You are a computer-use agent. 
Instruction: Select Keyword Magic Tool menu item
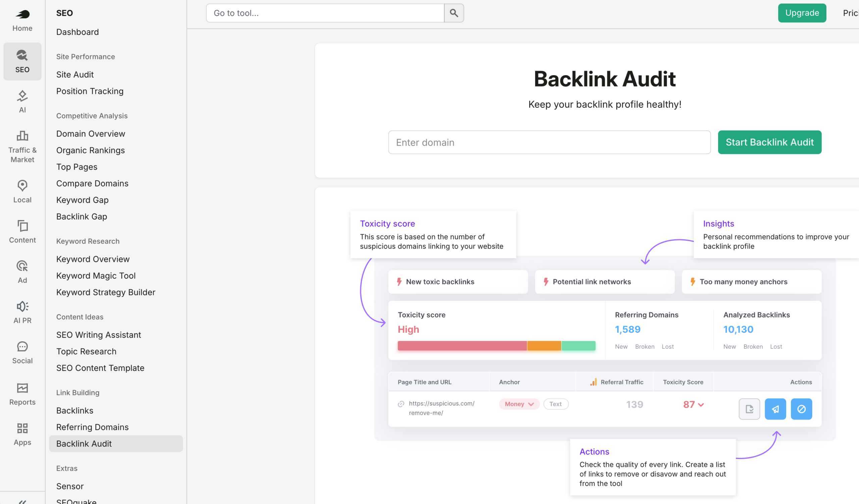[96, 276]
